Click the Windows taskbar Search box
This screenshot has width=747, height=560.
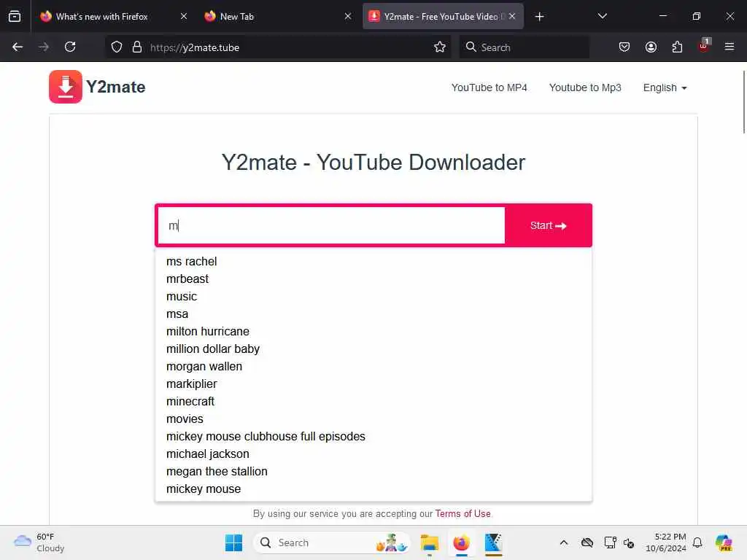(x=332, y=542)
